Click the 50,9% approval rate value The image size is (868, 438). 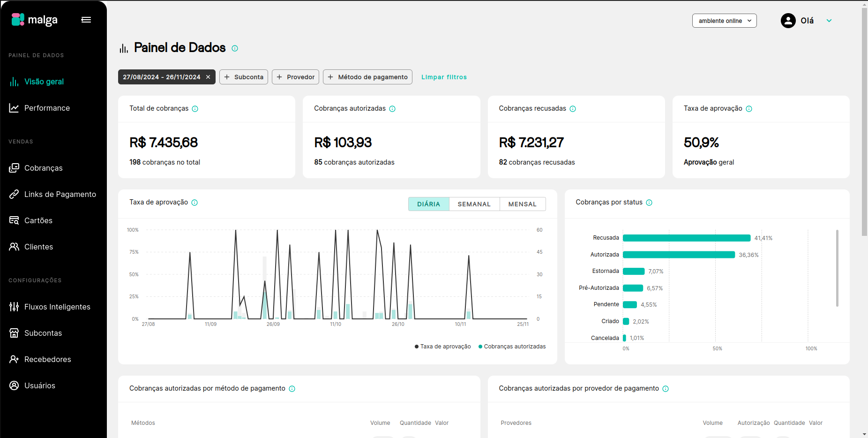701,142
